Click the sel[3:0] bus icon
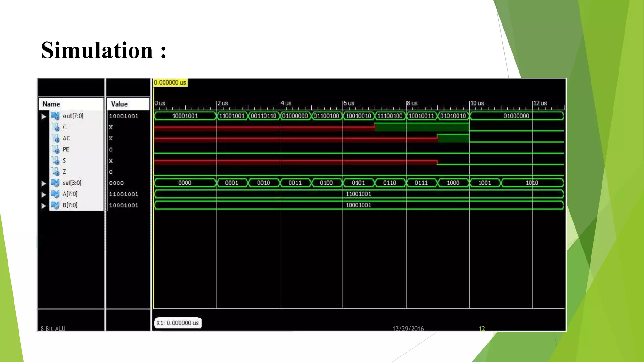This screenshot has width=644, height=362. [x=55, y=183]
